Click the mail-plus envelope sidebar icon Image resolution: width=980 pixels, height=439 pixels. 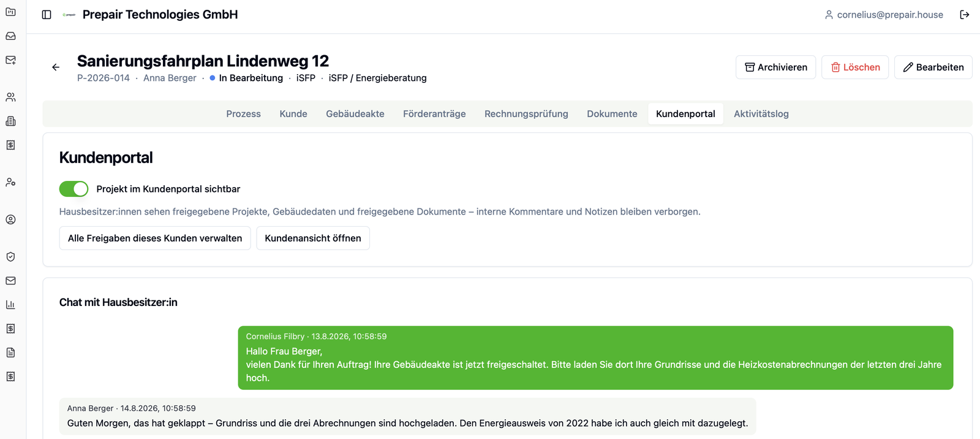[x=10, y=60]
